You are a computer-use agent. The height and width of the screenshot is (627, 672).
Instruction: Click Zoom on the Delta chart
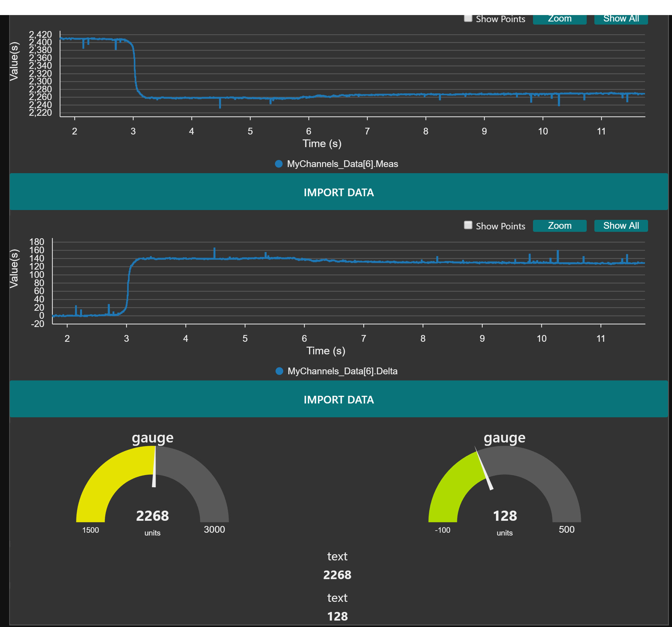pyautogui.click(x=559, y=225)
